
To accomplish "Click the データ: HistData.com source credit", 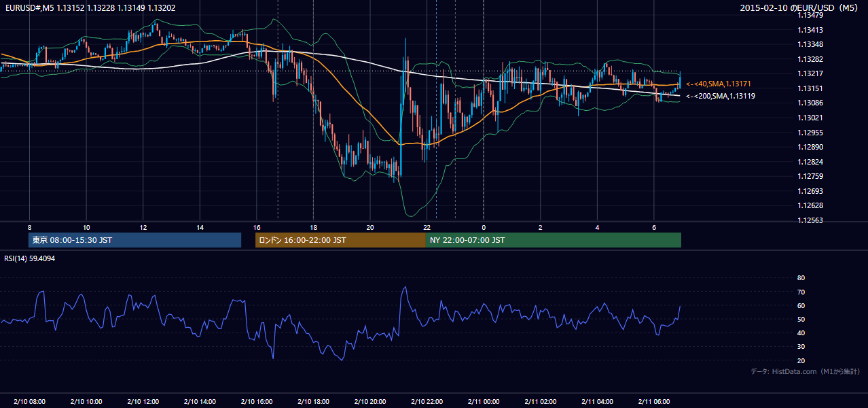I will [x=805, y=371].
